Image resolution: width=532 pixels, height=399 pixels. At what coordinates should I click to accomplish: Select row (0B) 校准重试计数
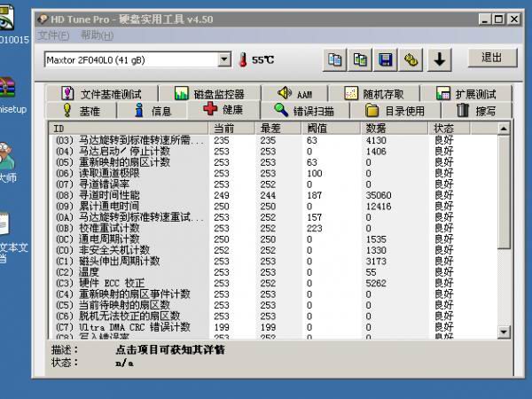[x=273, y=228]
